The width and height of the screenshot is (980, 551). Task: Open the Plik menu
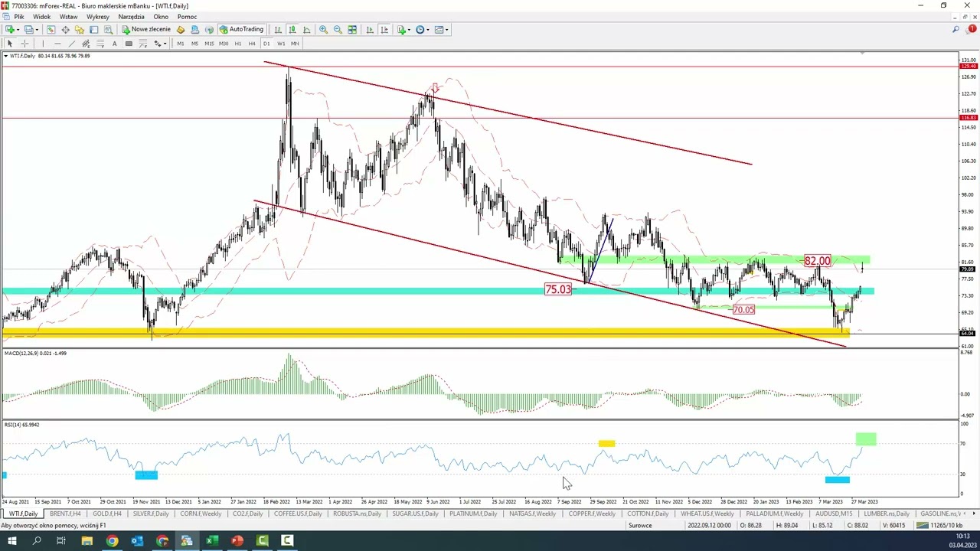tap(18, 16)
